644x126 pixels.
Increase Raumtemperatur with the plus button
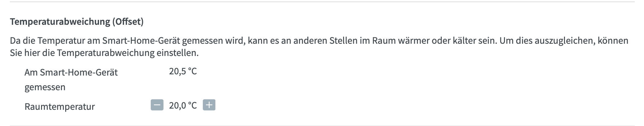pyautogui.click(x=209, y=105)
